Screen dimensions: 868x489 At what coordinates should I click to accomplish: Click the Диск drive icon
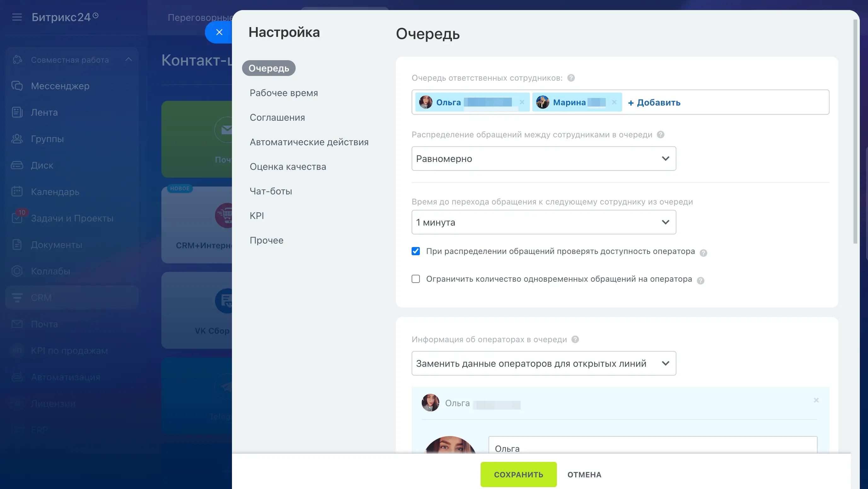tap(17, 165)
